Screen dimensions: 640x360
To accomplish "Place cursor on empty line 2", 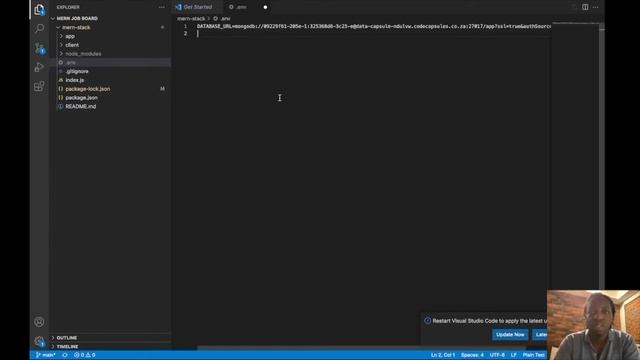I will coord(373,33).
